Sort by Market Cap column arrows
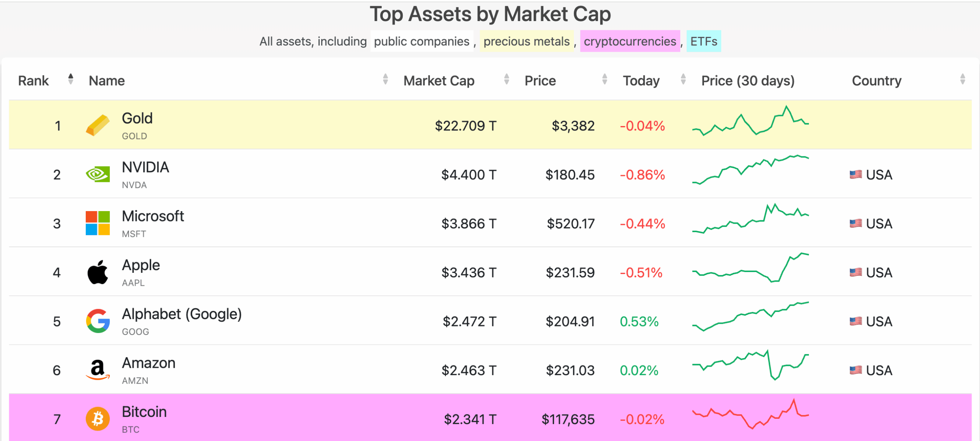The image size is (980, 441). click(506, 79)
